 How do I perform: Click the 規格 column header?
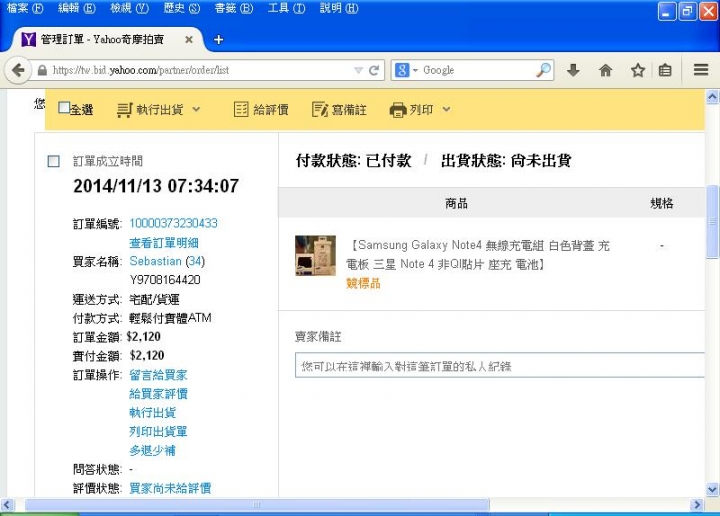662,203
